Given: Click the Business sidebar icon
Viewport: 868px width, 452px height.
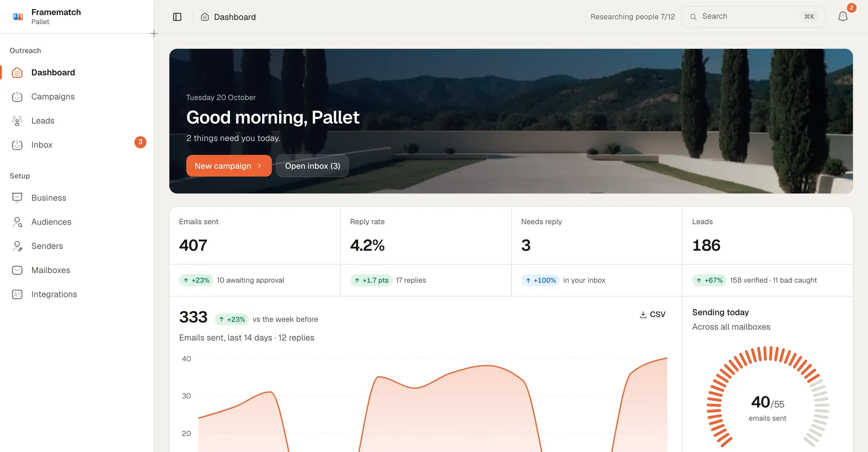Looking at the screenshot, I should [x=17, y=198].
